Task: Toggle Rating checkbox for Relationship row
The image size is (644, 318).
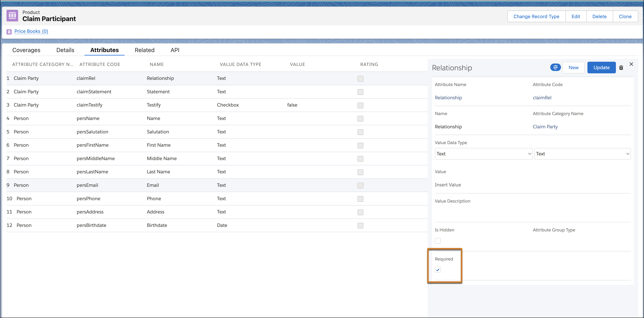Action: tap(360, 79)
